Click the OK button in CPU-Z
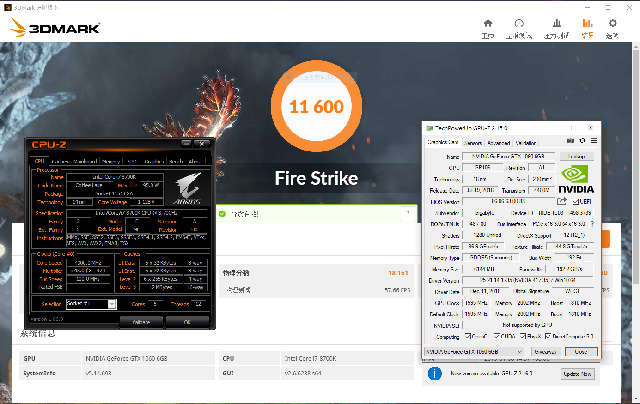The image size is (640, 404). coord(187,322)
